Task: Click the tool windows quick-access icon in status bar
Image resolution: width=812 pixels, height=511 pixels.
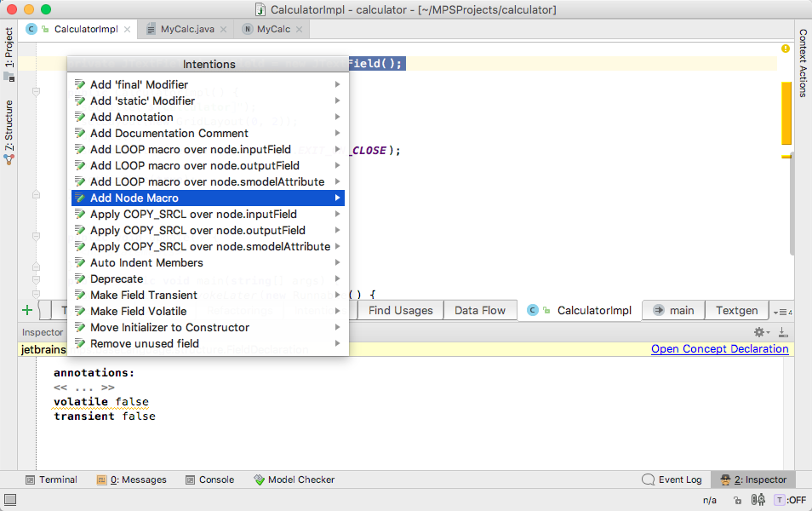Action: click(10, 500)
